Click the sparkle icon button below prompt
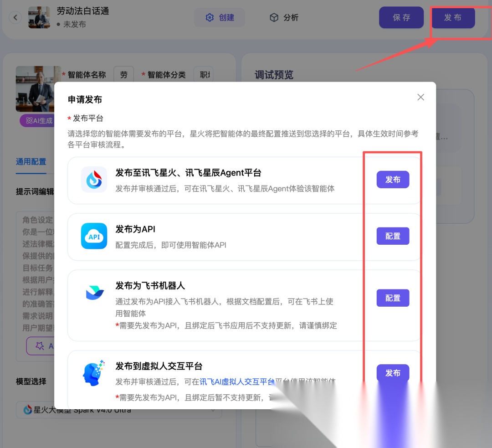This screenshot has height=448, width=492. (x=40, y=346)
